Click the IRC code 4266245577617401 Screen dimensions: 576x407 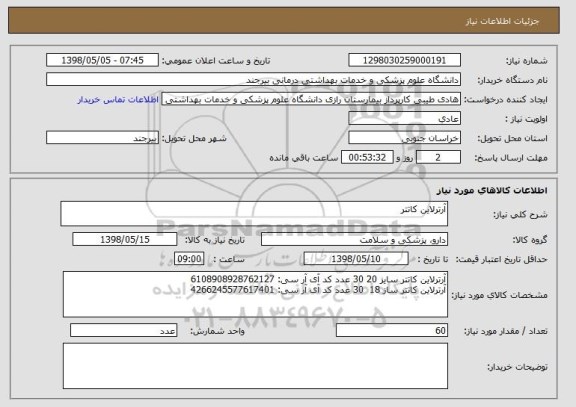[232, 290]
